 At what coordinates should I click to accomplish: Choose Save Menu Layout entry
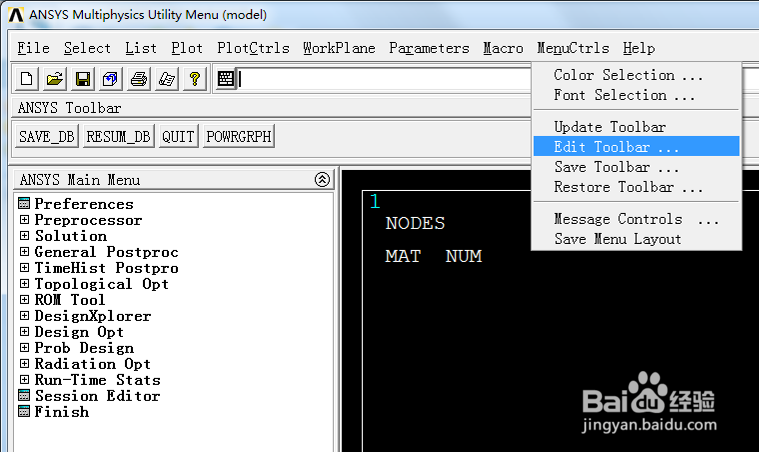click(637, 239)
